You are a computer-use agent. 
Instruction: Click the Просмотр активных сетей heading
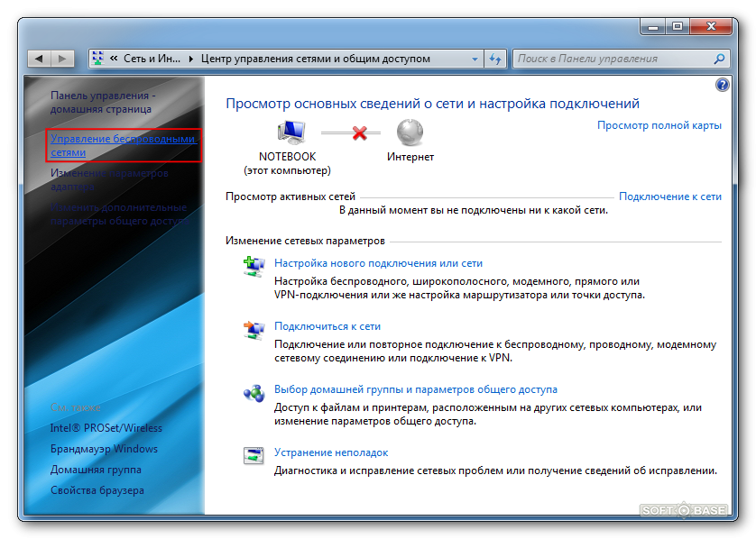290,196
